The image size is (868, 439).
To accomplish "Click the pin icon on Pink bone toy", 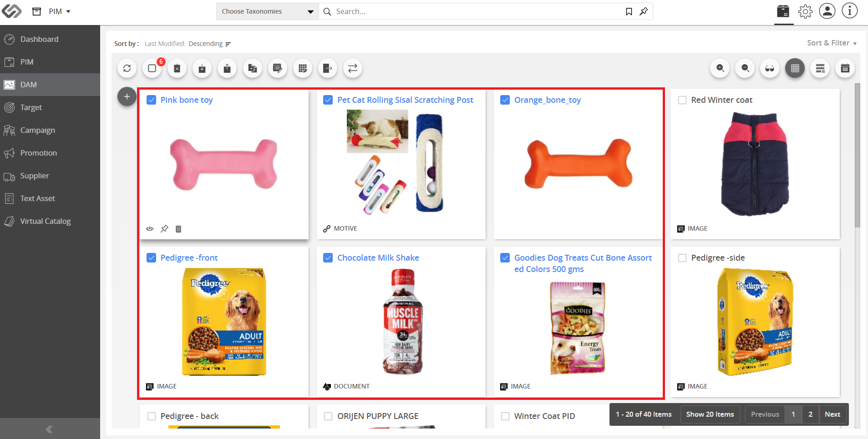I will click(164, 229).
